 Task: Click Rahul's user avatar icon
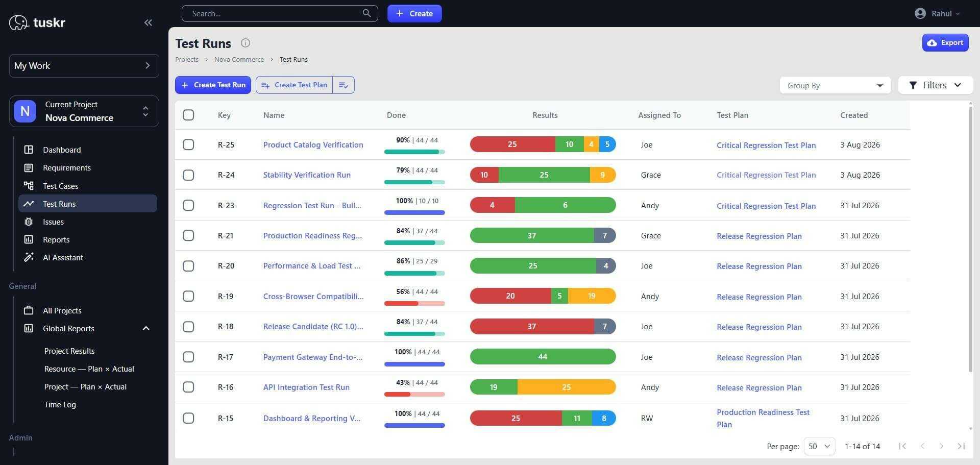point(920,14)
